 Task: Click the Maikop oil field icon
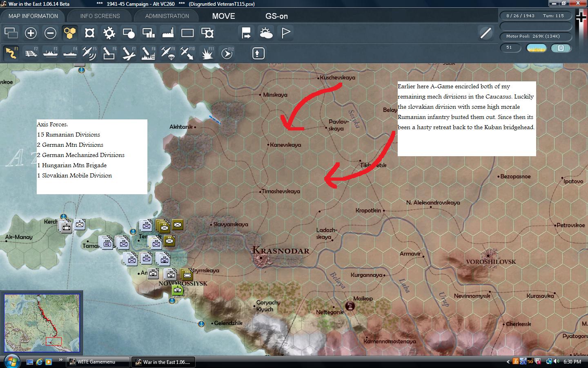(x=350, y=306)
